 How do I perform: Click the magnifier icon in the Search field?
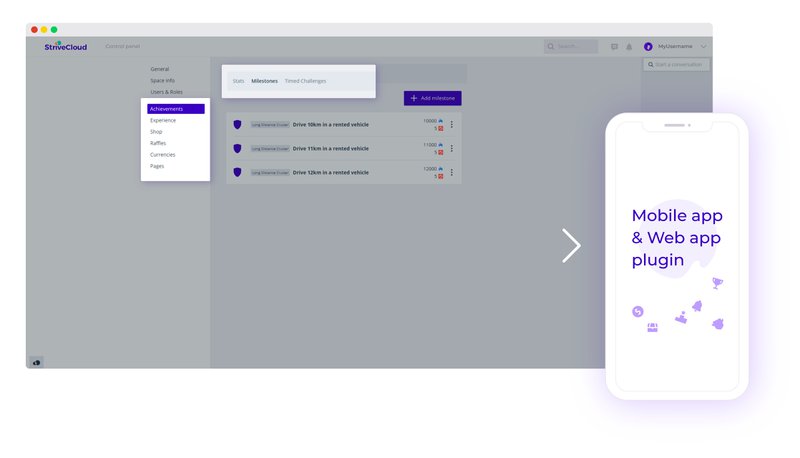pos(551,46)
